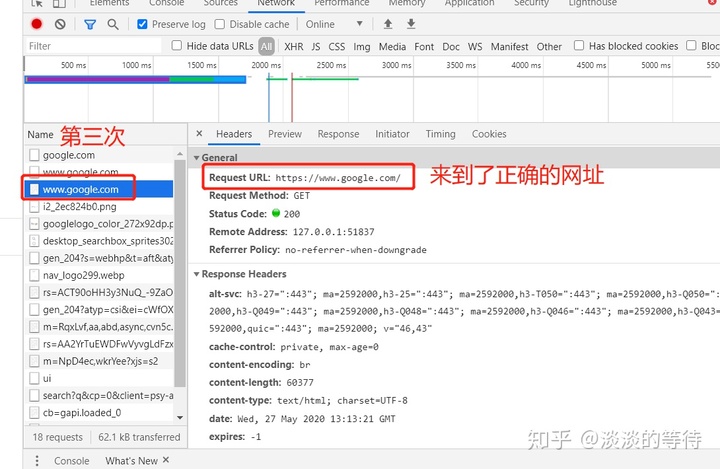720x469 pixels.
Task: Click file icon beside i2_2ec824b0.png
Action: [34, 207]
